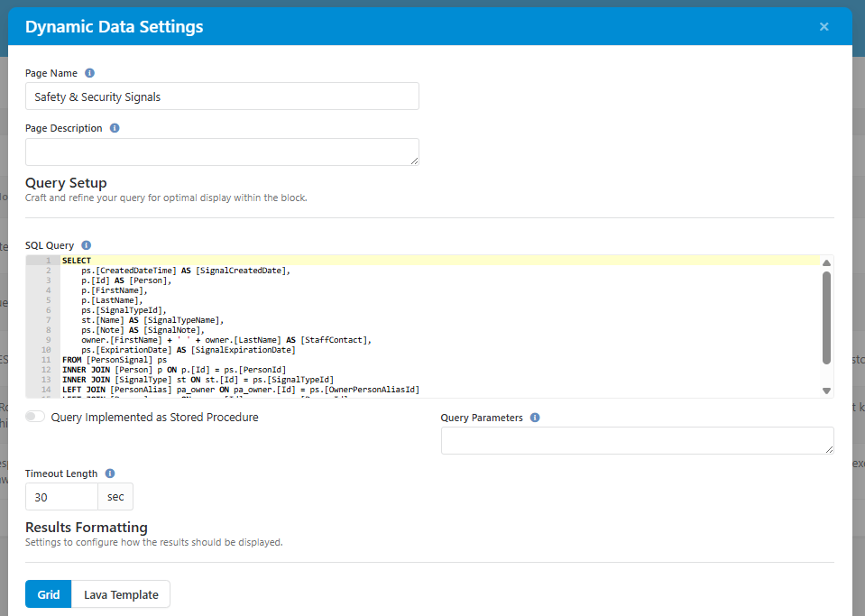Screen dimensions: 865x616
Task: Click the ps.[SignalTypeId] line
Action: [x=124, y=310]
